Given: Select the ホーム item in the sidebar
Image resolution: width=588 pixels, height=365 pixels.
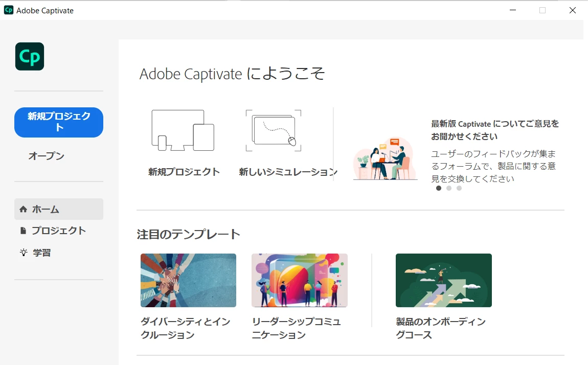Looking at the screenshot, I should coord(59,209).
